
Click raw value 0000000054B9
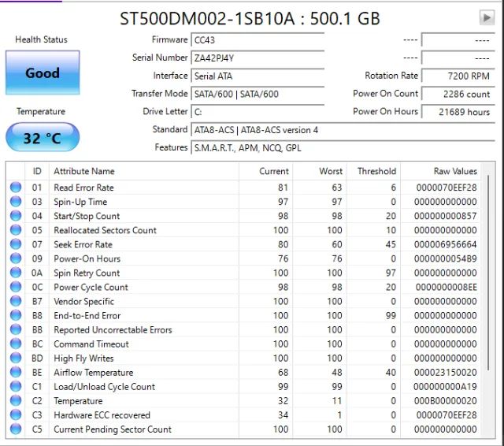[x=445, y=258]
